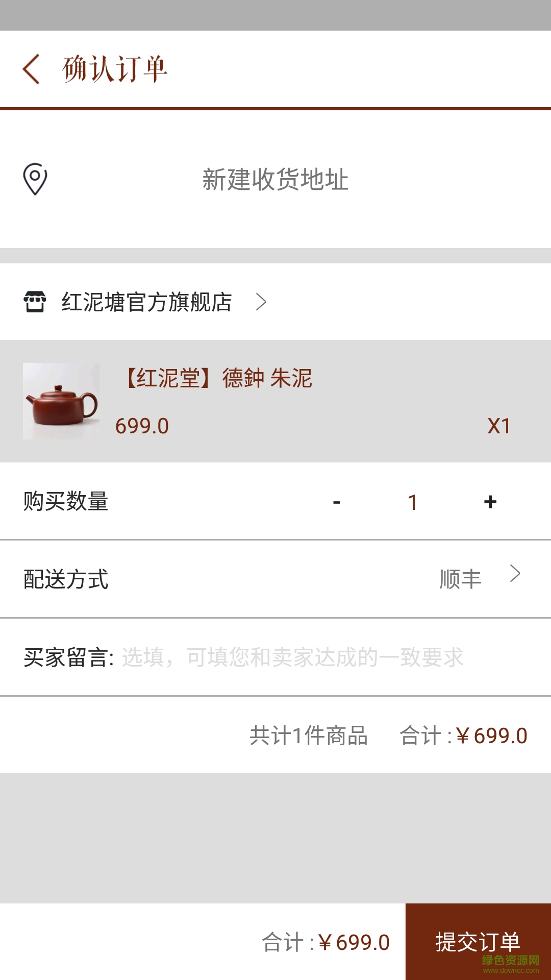Click the location pin icon
This screenshot has height=980, width=551.
(35, 179)
